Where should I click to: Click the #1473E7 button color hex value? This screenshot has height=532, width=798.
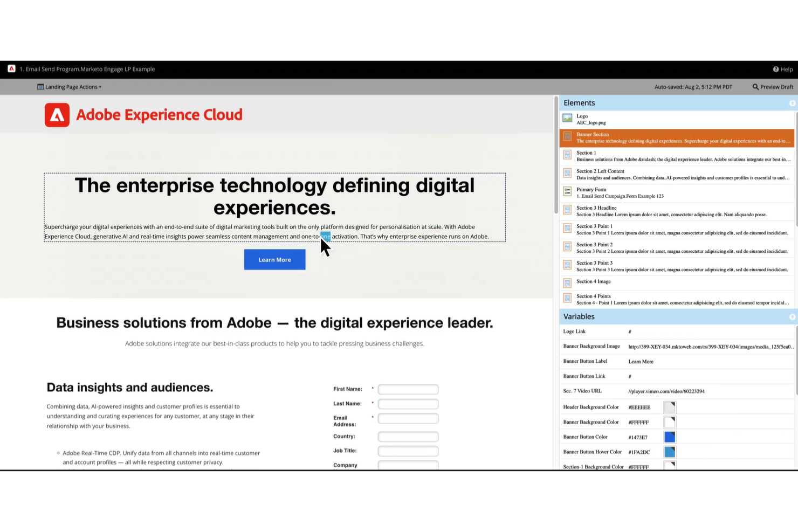pos(638,437)
